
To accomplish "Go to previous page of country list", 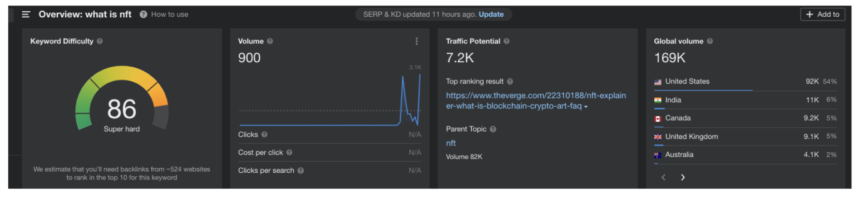I will 663,177.
